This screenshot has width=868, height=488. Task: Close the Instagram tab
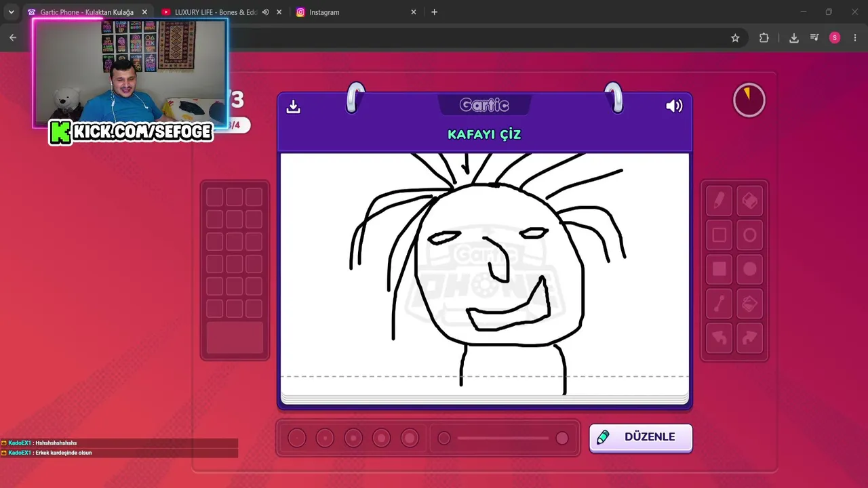coord(414,12)
